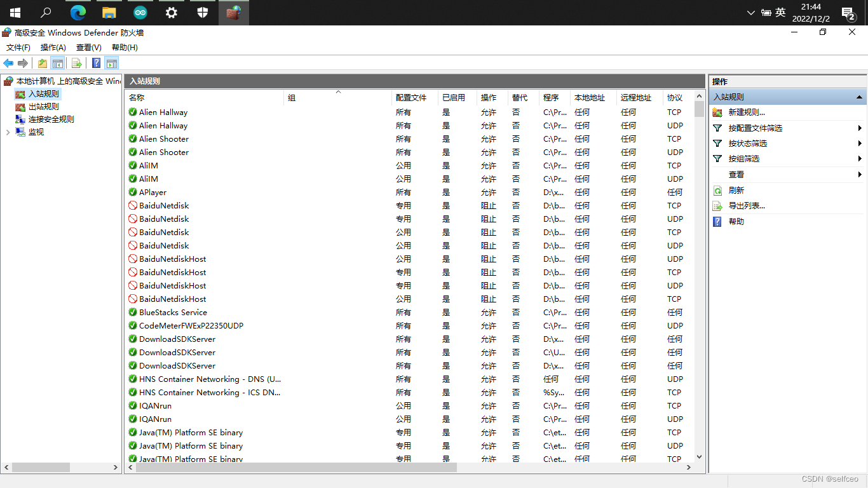Select the CodeMeterFWExP22350UDP rule name

pos(191,325)
